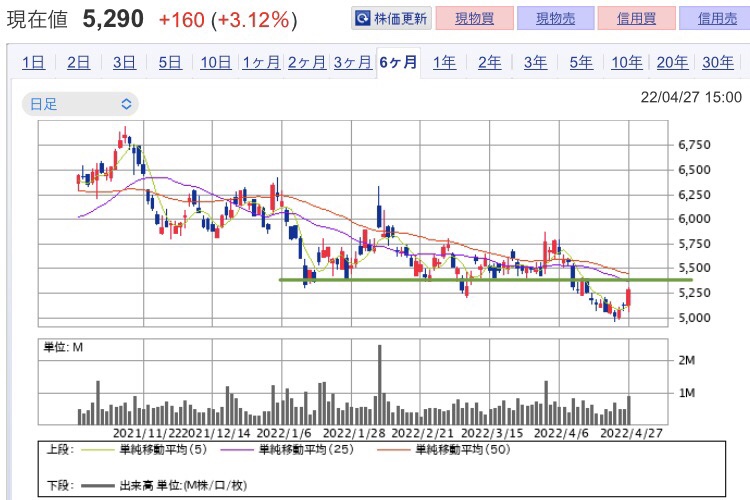Switch chart range to 1年
Viewport: 750px width, 500px height.
(x=444, y=62)
